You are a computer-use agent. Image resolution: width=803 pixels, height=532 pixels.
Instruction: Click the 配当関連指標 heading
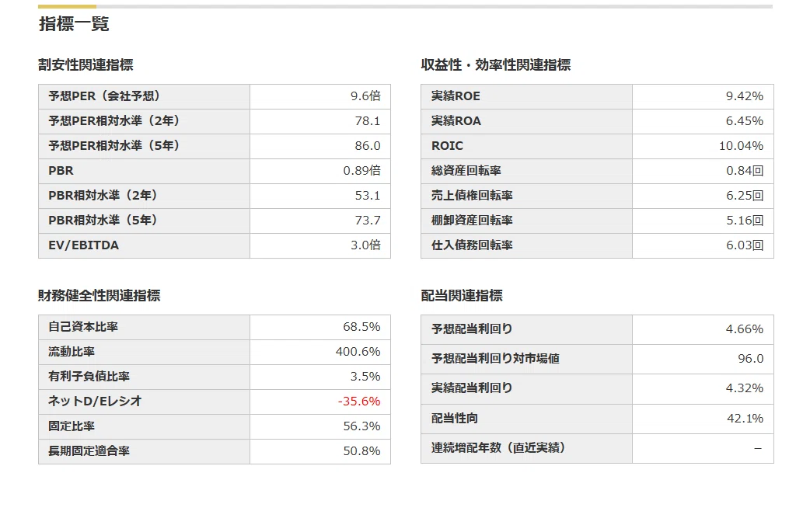[462, 296]
